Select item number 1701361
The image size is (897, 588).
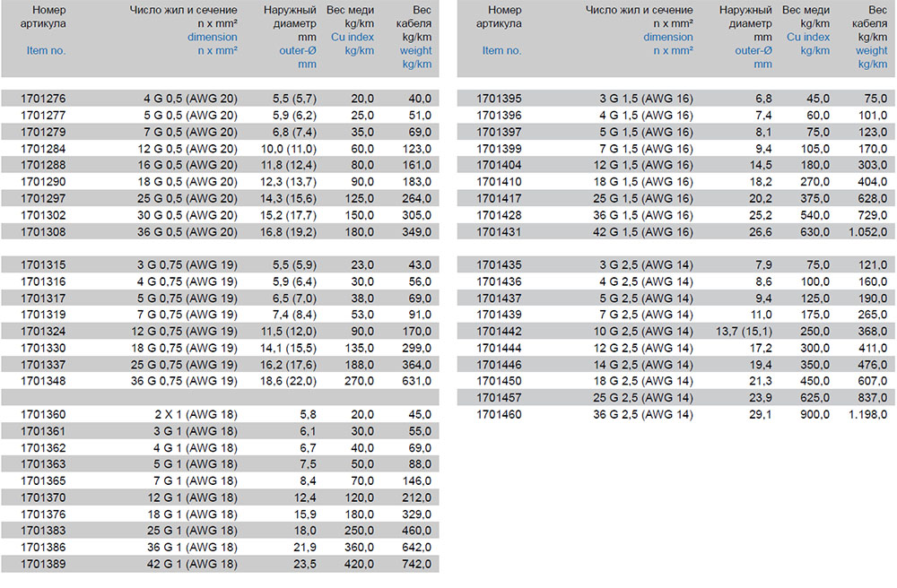(x=43, y=431)
